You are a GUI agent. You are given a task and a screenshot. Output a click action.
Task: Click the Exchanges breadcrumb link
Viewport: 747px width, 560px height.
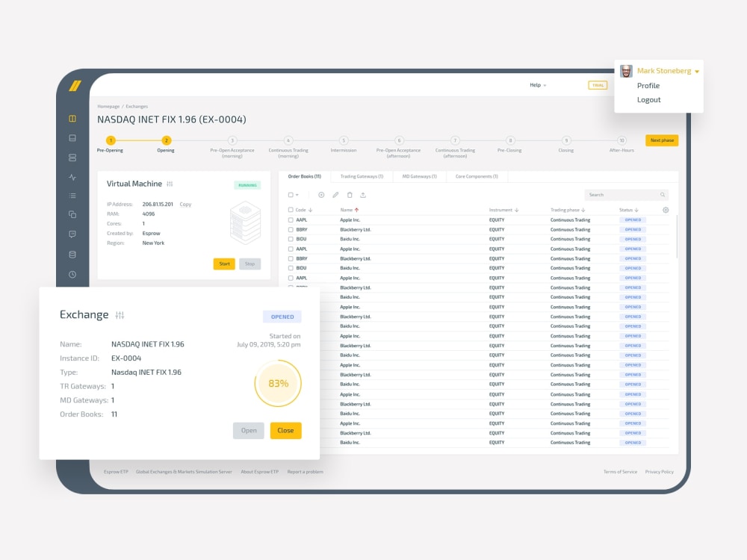coord(137,107)
